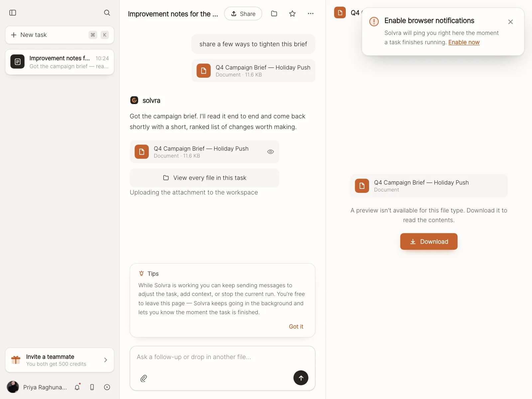532x399 pixels.
Task: Start a New task
Action: [x=60, y=35]
